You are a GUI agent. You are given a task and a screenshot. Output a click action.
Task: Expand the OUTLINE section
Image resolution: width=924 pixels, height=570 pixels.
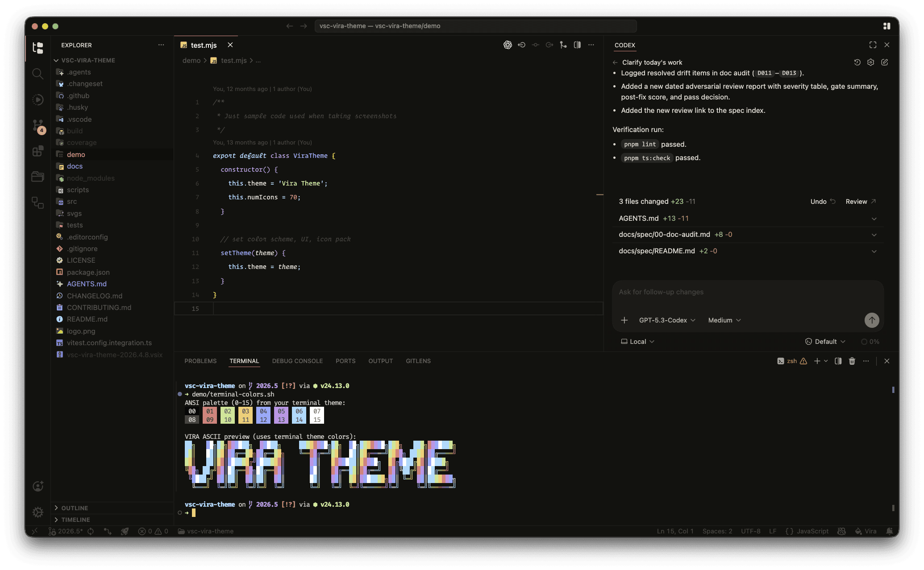[x=74, y=508]
